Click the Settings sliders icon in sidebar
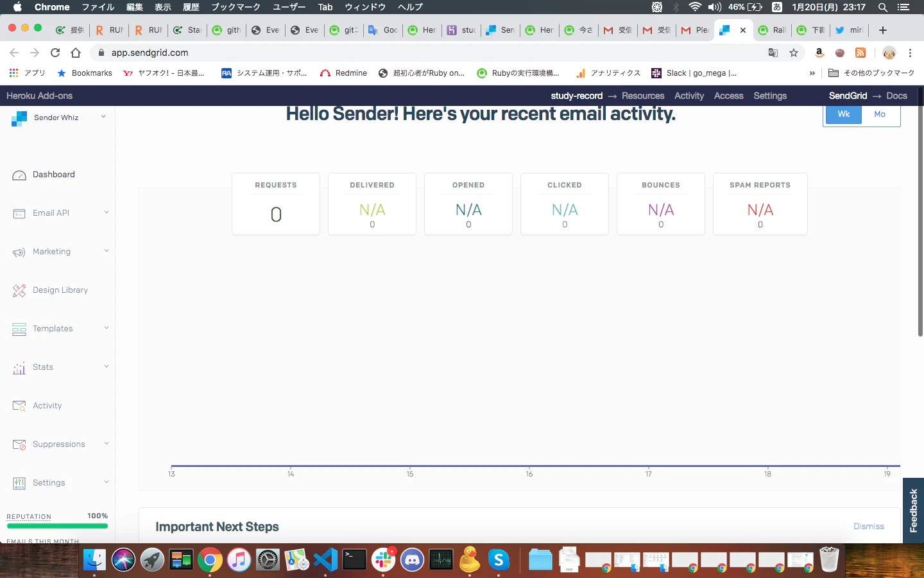The height and width of the screenshot is (578, 924). (x=19, y=483)
